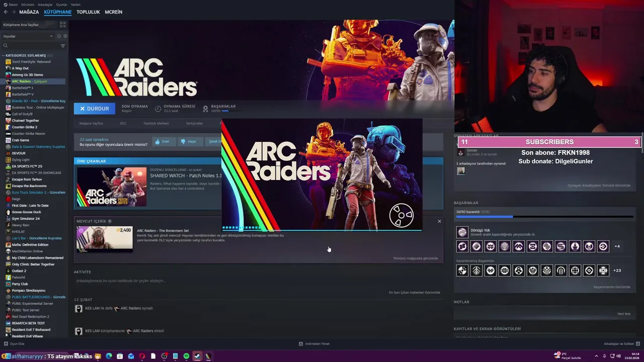Open the Steam menu
The image size is (644, 362).
pos(12,5)
